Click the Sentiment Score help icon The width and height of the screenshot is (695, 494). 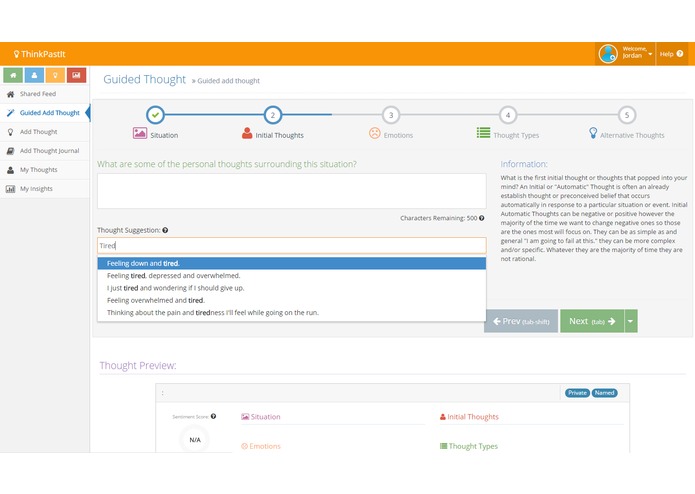[214, 416]
